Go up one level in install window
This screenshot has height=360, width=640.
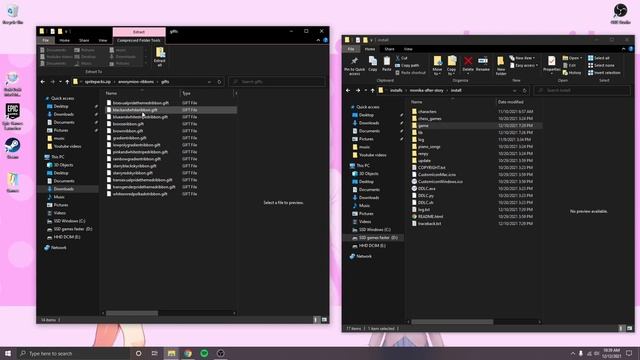pyautogui.click(x=372, y=90)
